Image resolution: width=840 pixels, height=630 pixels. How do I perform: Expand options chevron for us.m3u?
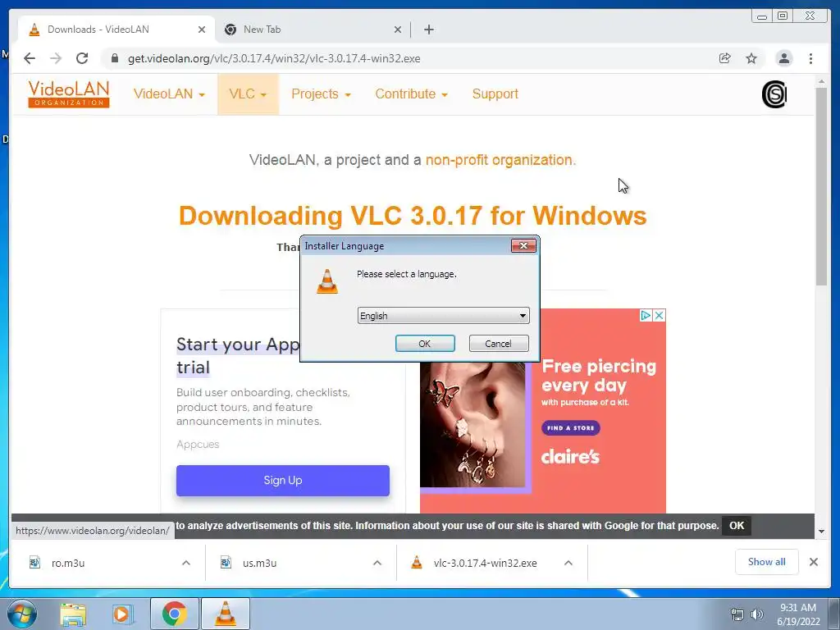point(377,563)
